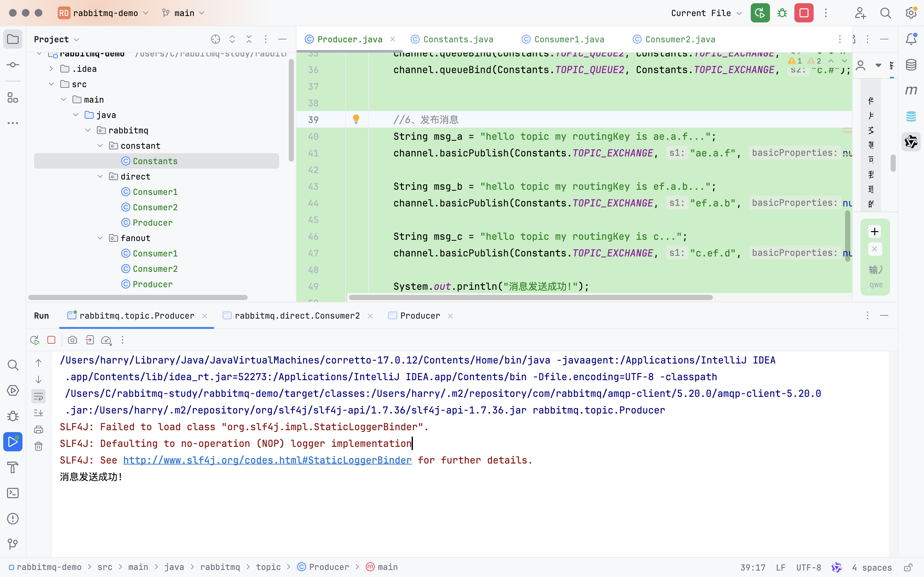Click the intention lightbulb on line 39
This screenshot has width=924, height=577.
(356, 120)
